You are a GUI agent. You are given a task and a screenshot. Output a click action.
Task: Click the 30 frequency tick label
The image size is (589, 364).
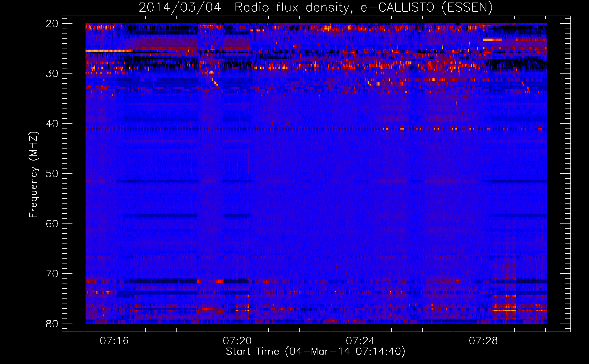52,74
